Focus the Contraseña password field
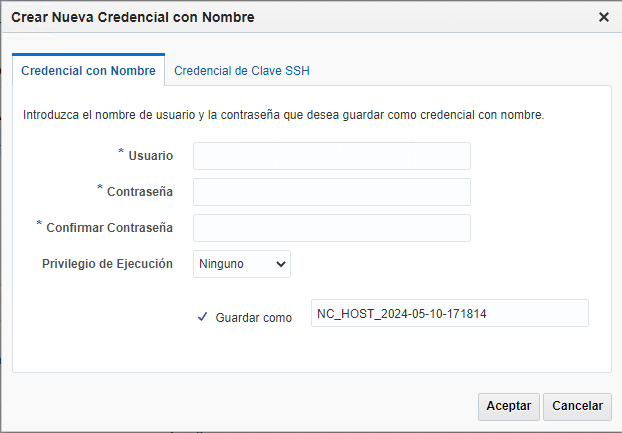 [331, 192]
